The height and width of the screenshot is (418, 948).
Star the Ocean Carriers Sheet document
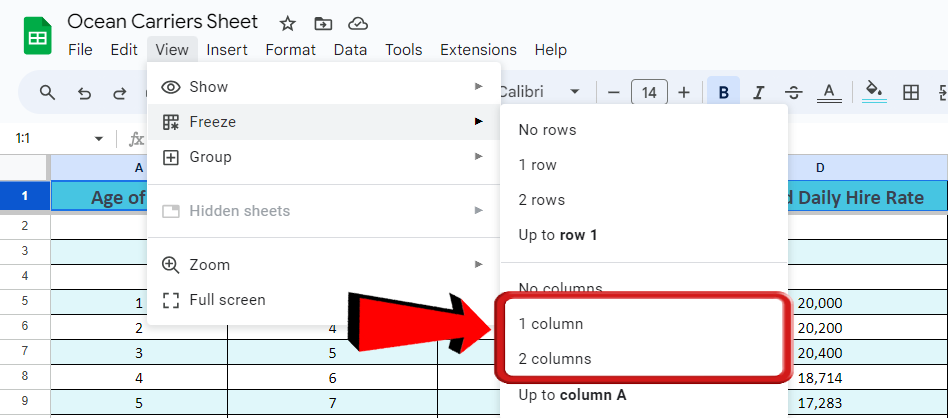point(287,23)
